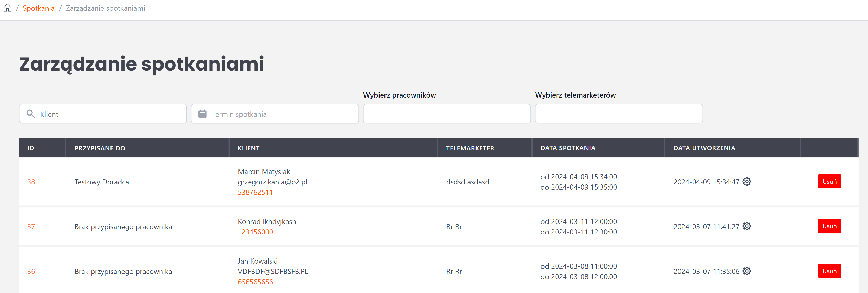Remove meeting 36 using Usuń

coord(829,271)
